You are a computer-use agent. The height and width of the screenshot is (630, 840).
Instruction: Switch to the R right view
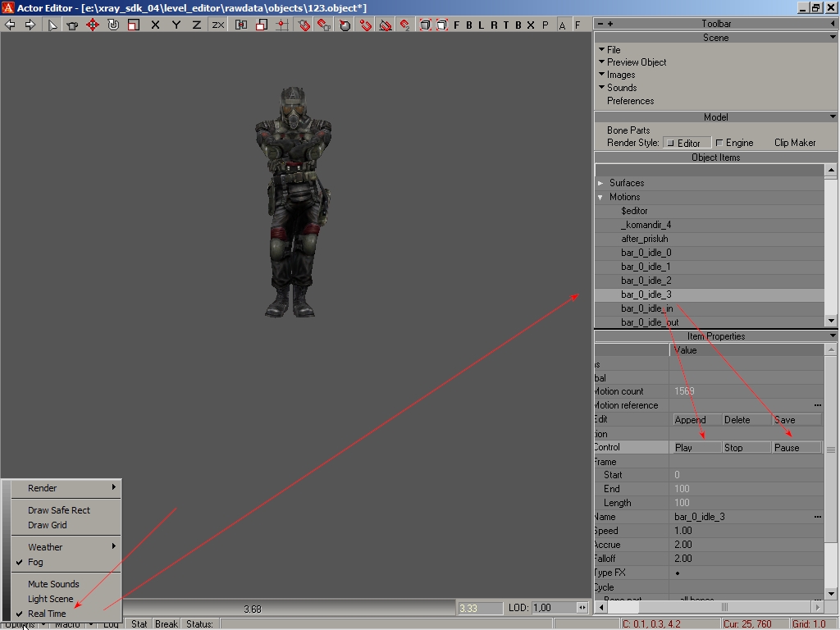click(x=493, y=25)
